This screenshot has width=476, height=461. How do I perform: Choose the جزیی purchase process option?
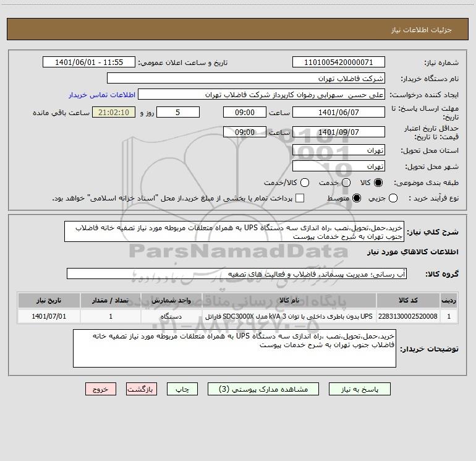click(393, 198)
